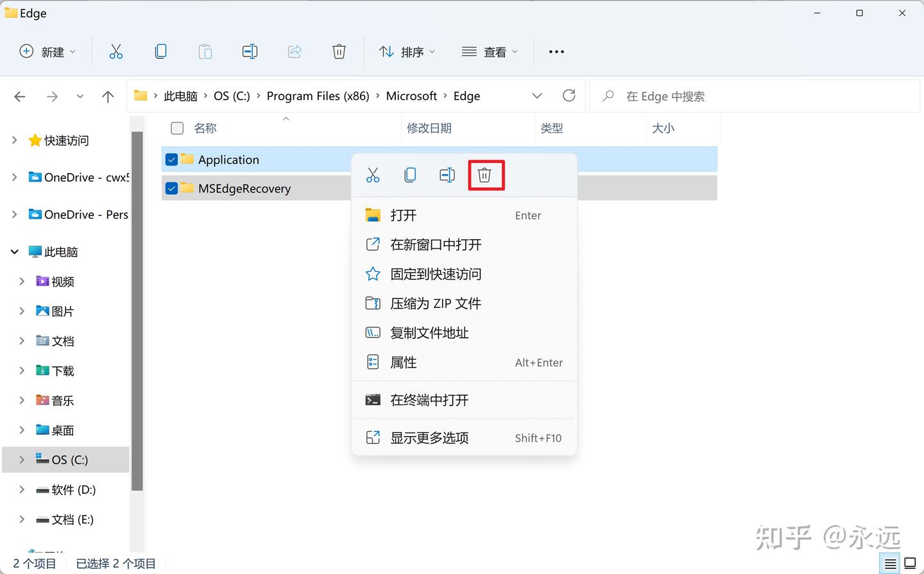Uncheck the Application folder checkbox
The height and width of the screenshot is (574, 924).
(x=171, y=159)
